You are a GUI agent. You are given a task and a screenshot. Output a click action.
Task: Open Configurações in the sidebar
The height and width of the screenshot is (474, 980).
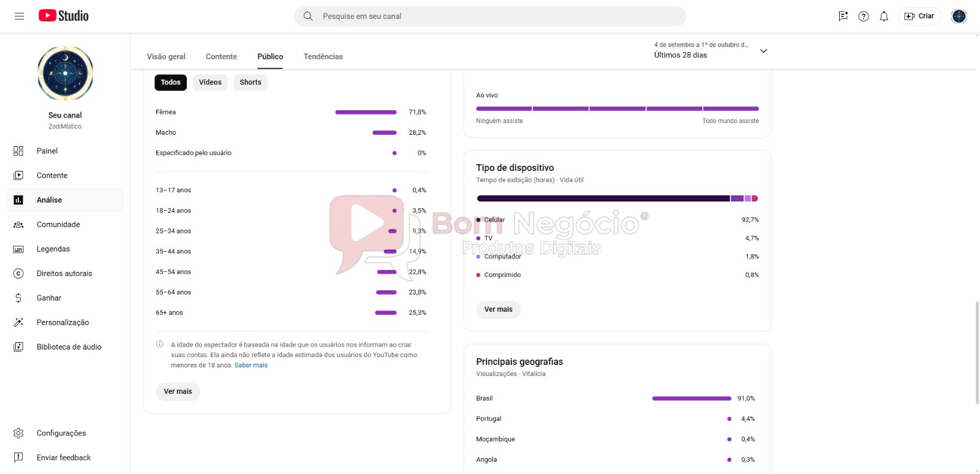coord(61,434)
